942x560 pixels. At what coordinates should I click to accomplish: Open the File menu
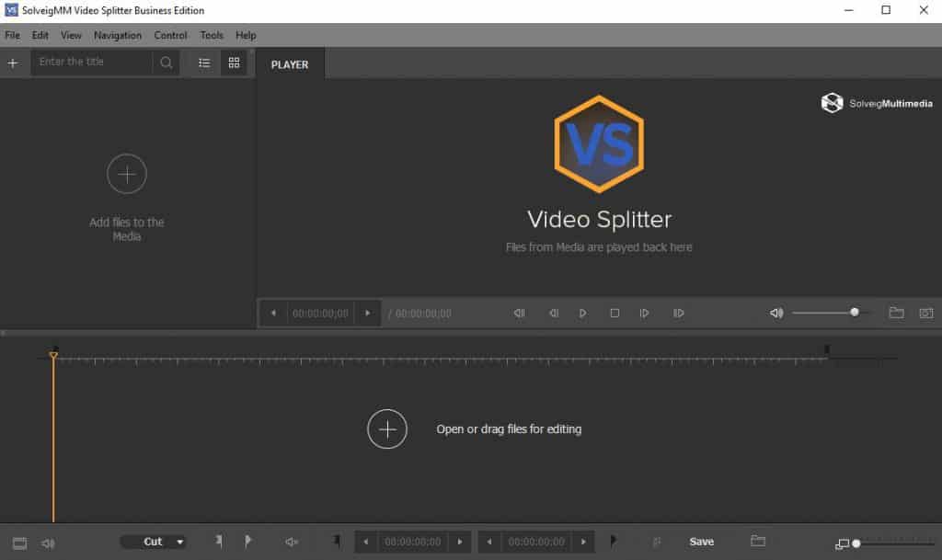coord(12,36)
